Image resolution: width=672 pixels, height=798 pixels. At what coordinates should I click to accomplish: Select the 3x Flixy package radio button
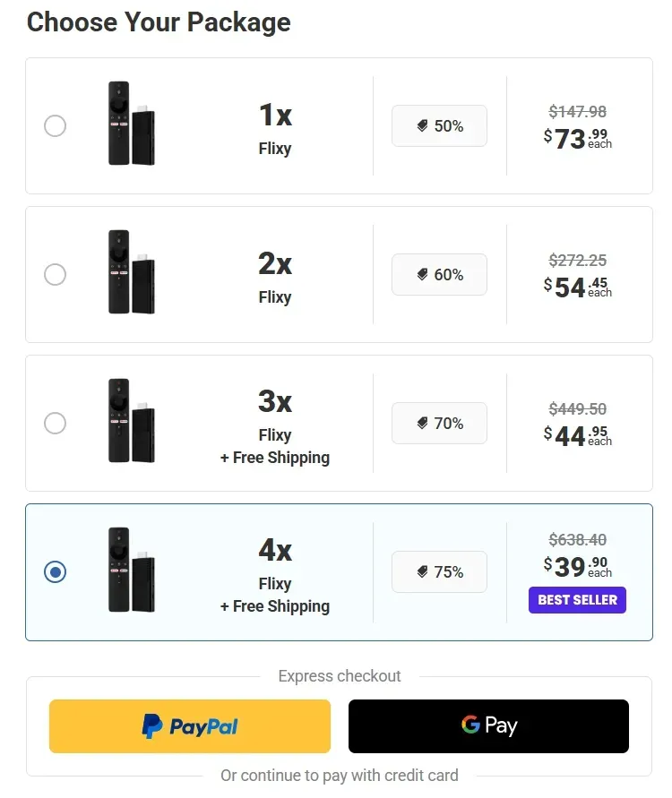click(x=55, y=423)
